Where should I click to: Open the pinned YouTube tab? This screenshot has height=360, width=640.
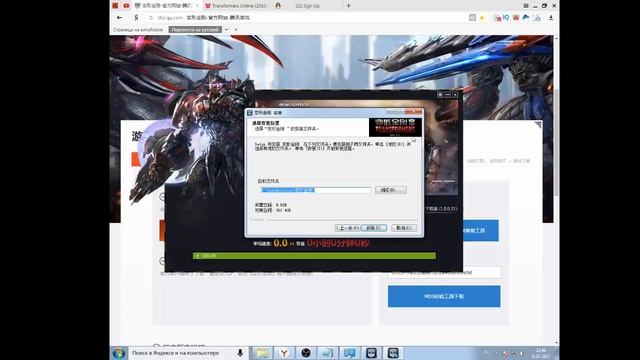(126, 6)
